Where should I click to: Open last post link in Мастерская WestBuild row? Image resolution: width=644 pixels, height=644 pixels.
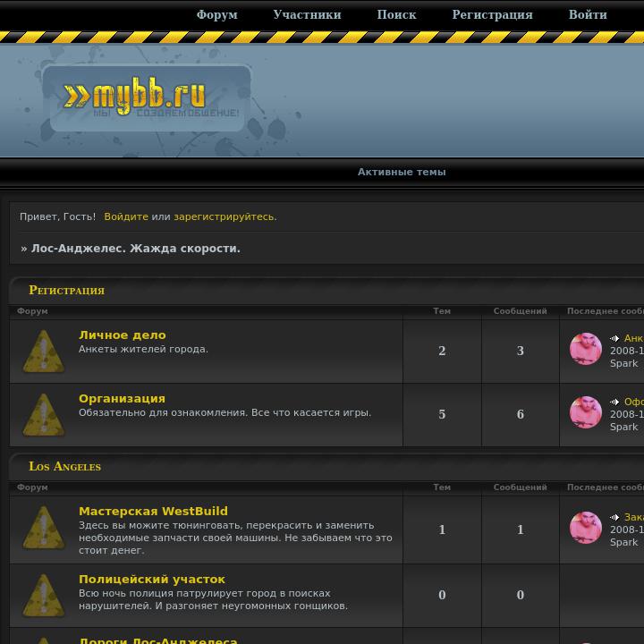[634, 517]
